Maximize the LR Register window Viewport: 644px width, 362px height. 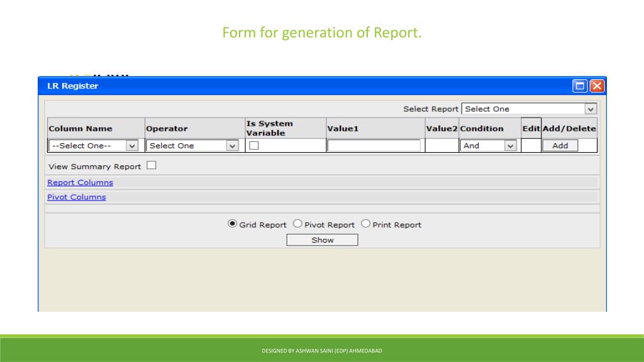coord(580,86)
